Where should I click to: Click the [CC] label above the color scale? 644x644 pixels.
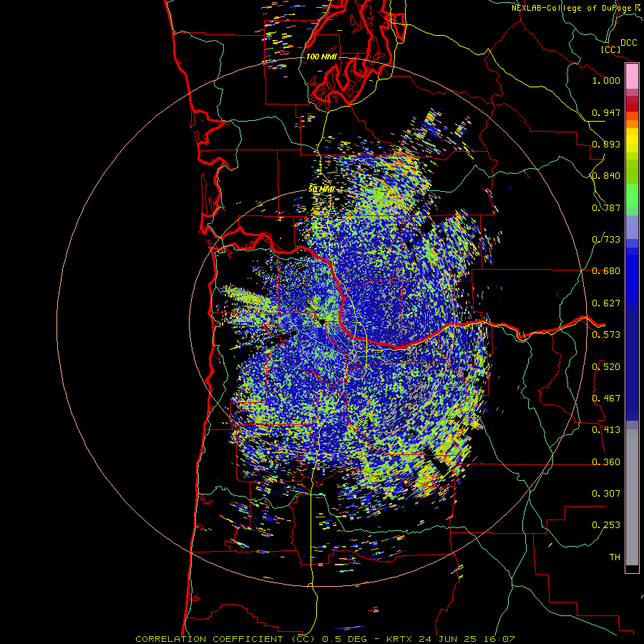(610, 49)
